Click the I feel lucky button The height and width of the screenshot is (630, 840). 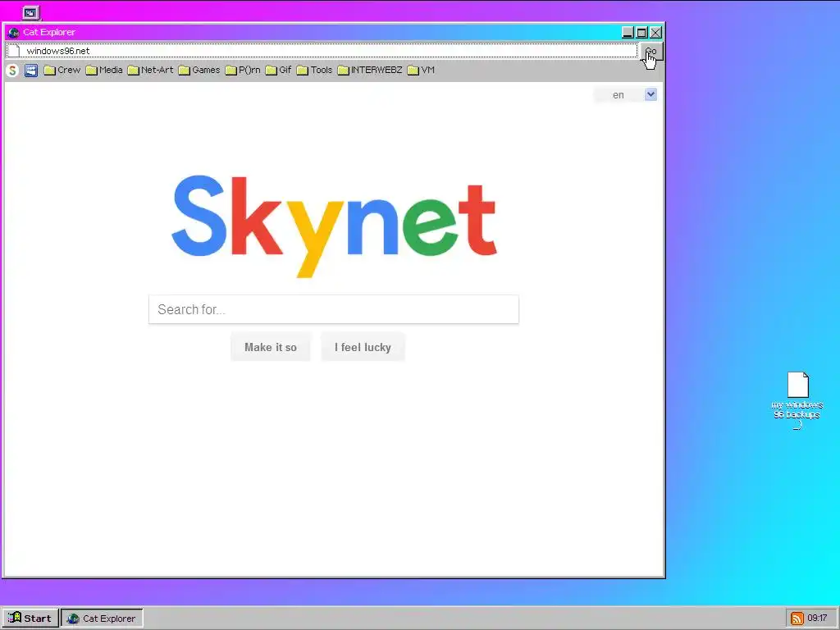click(363, 347)
